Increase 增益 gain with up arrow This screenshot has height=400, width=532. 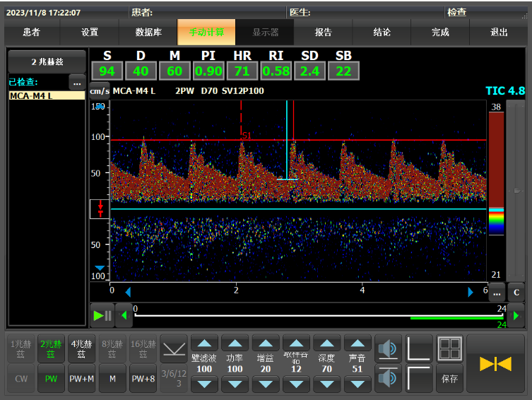(x=266, y=343)
